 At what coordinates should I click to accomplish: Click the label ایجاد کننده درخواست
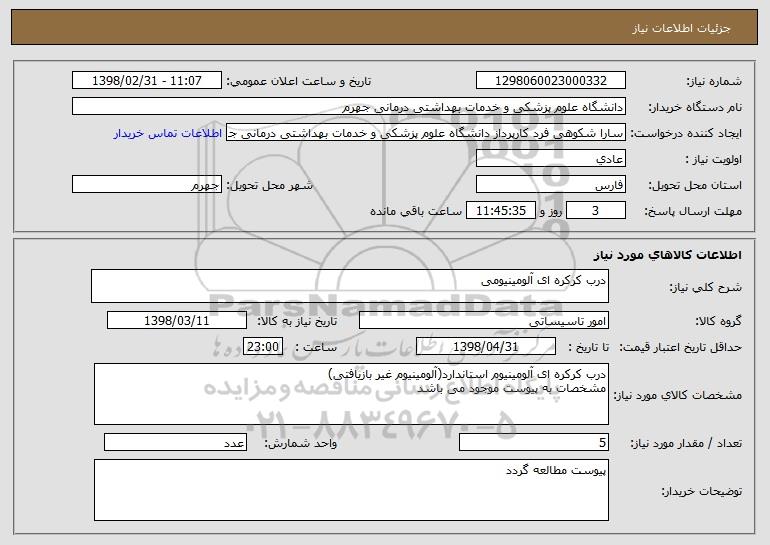tap(686, 133)
